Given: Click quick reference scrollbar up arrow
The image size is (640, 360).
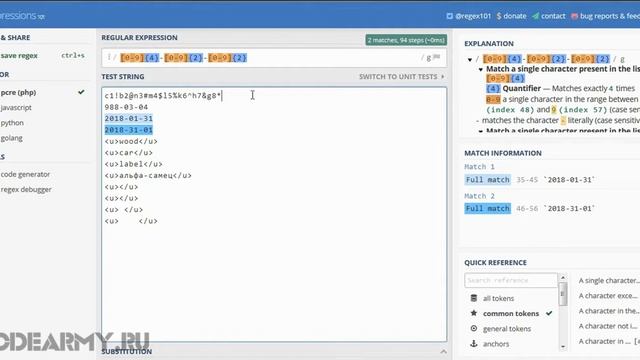Looking at the screenshot, I should [563, 278].
